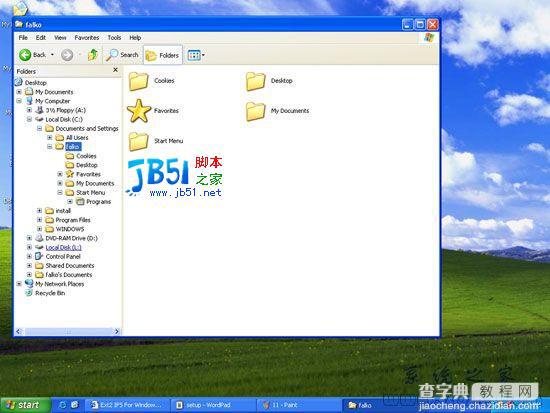Select the Desktop folder icon in main pane
This screenshot has height=413, width=550.
click(x=255, y=81)
